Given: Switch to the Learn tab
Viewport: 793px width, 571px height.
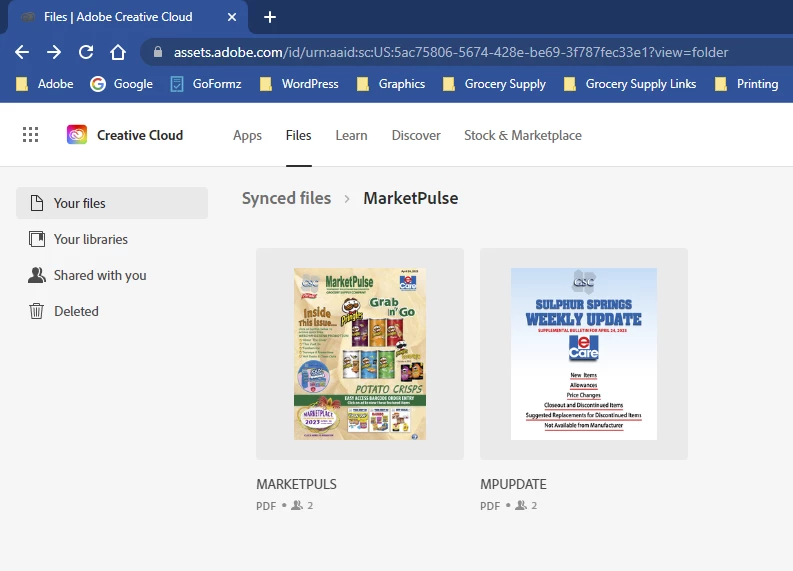Looking at the screenshot, I should [x=351, y=136].
